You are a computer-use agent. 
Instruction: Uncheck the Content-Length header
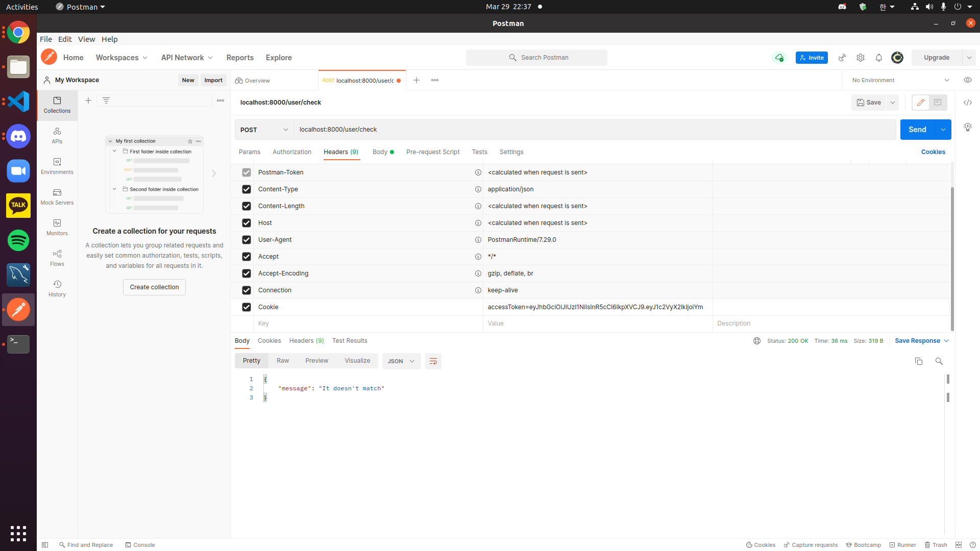point(247,206)
